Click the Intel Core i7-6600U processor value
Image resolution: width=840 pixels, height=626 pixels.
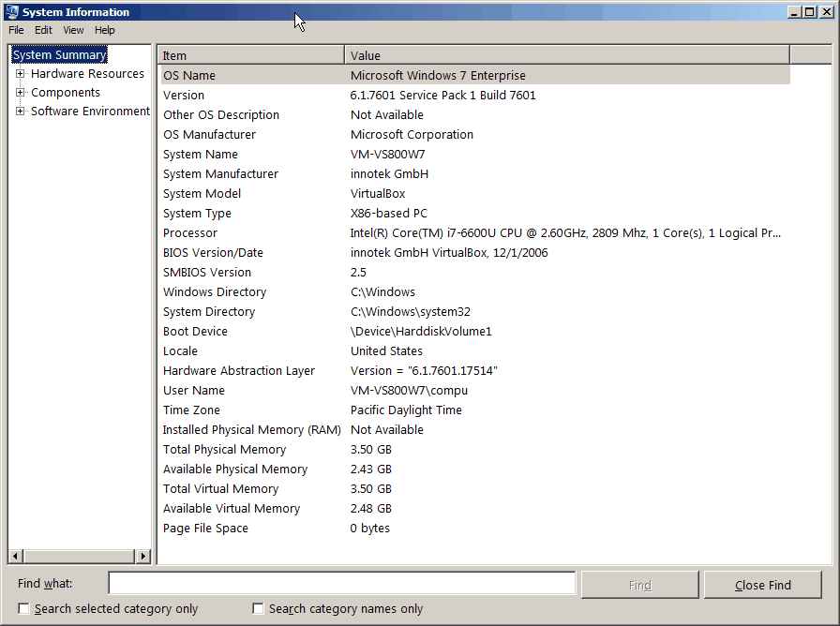coord(565,233)
